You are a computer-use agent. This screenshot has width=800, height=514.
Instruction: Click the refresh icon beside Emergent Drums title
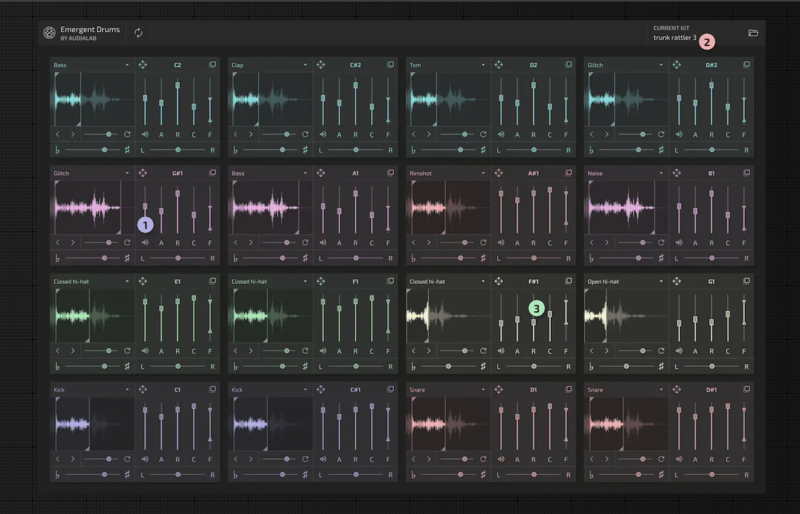(139, 33)
